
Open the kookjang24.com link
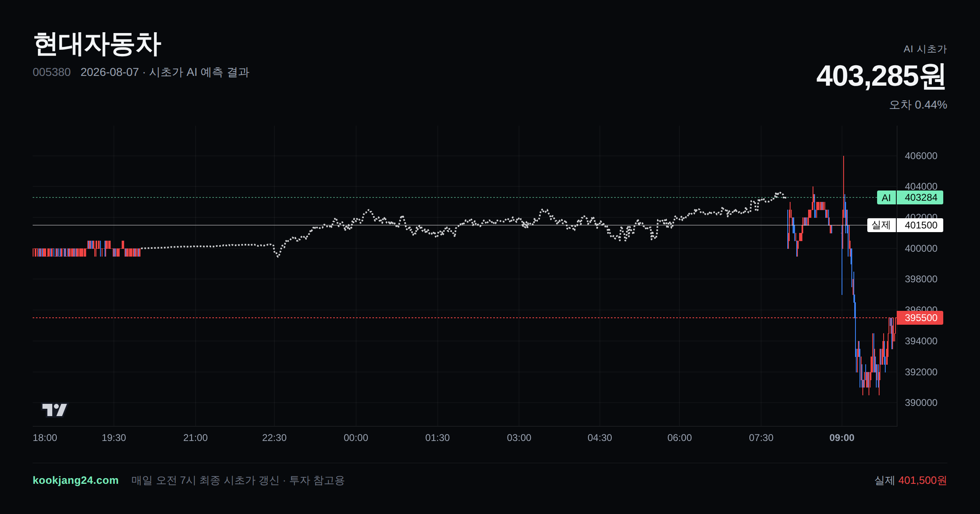76,480
